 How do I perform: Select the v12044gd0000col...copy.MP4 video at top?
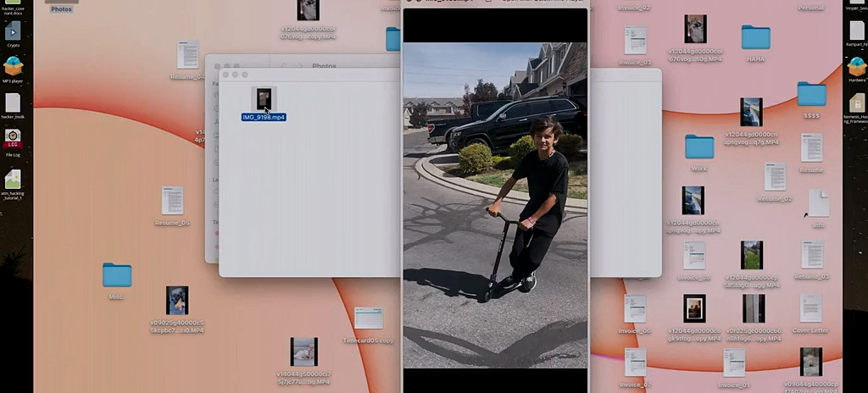(308, 10)
